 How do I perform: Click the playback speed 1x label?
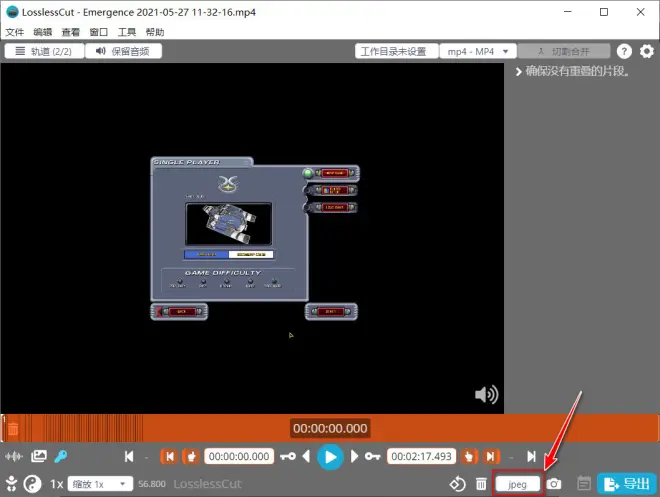click(56, 484)
